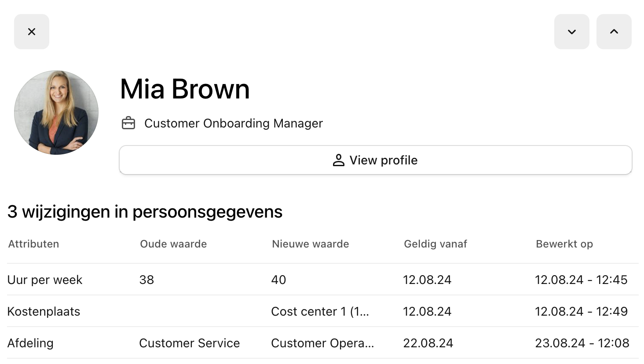The image size is (644, 364).
Task: Click Customer Onboarding Manager job title
Action: pos(233,123)
